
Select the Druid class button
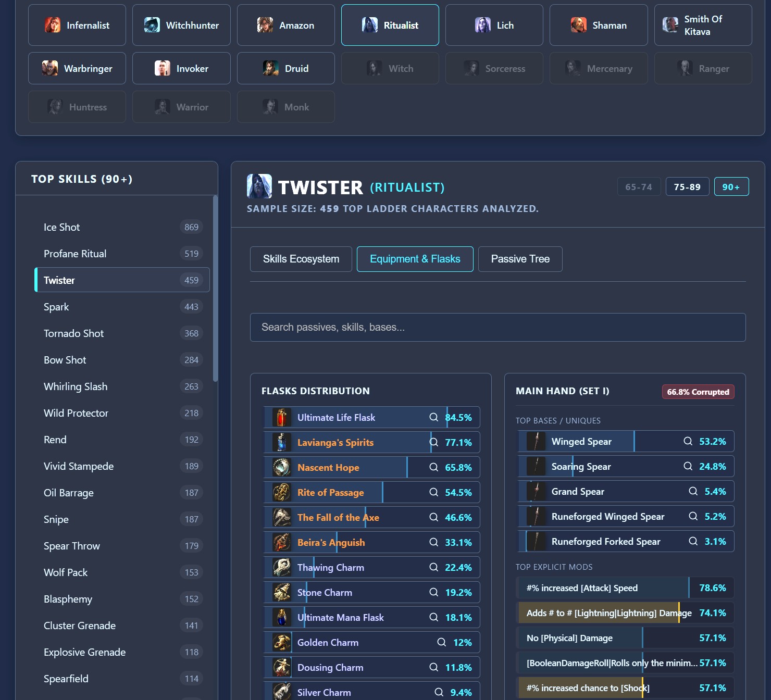(x=286, y=68)
